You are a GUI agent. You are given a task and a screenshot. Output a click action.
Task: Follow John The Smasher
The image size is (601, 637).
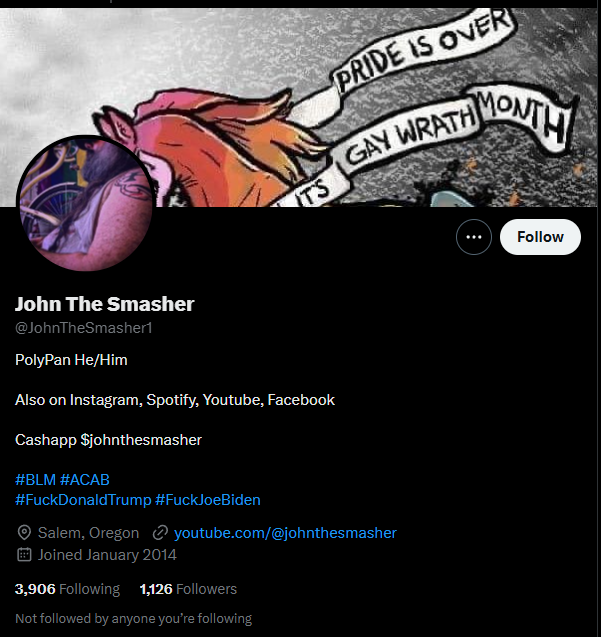click(540, 237)
